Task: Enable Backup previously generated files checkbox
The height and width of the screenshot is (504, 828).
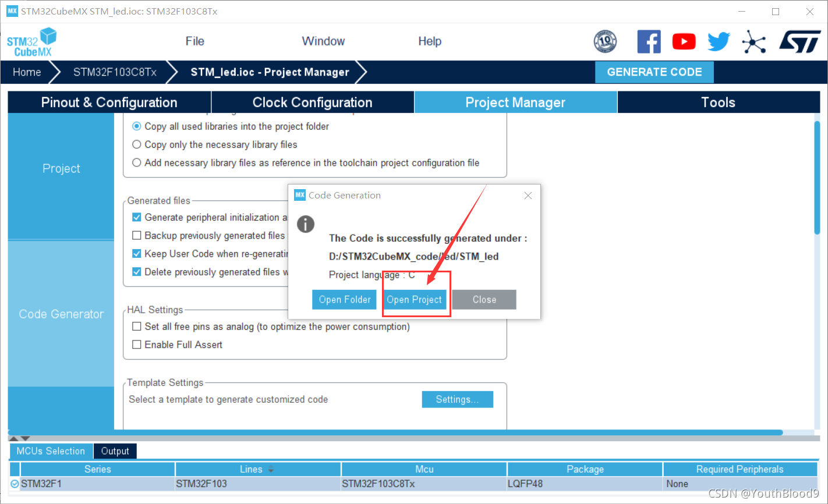Action: [x=137, y=235]
